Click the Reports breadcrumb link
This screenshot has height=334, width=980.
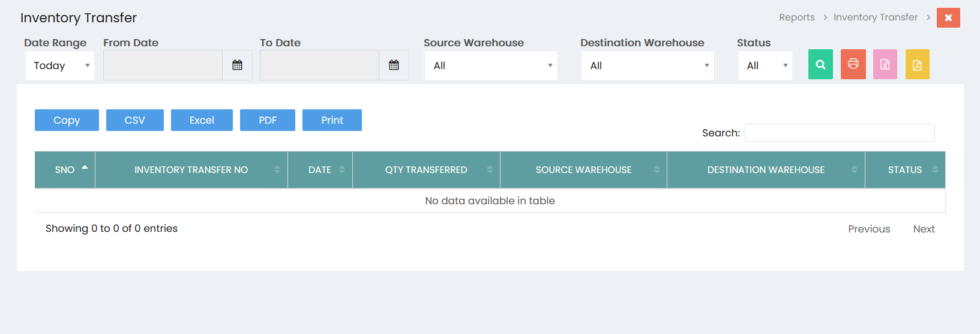797,17
